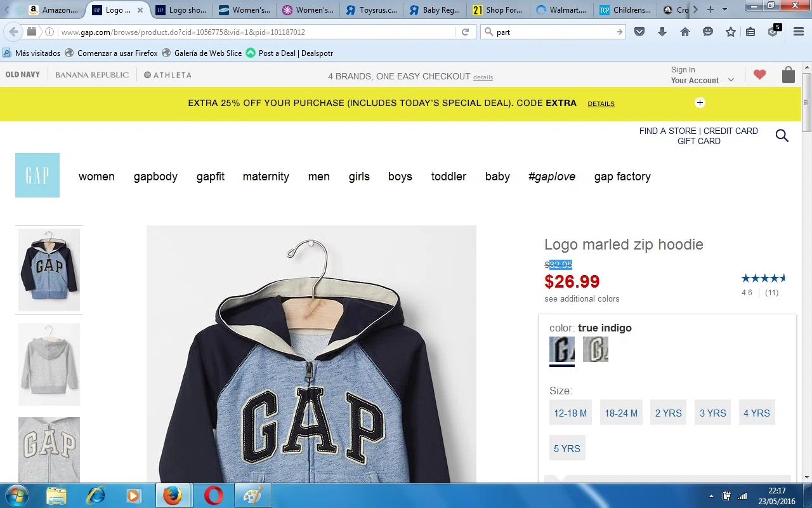This screenshot has height=508, width=812.
Task: Select size 18-24 M
Action: [x=621, y=413]
